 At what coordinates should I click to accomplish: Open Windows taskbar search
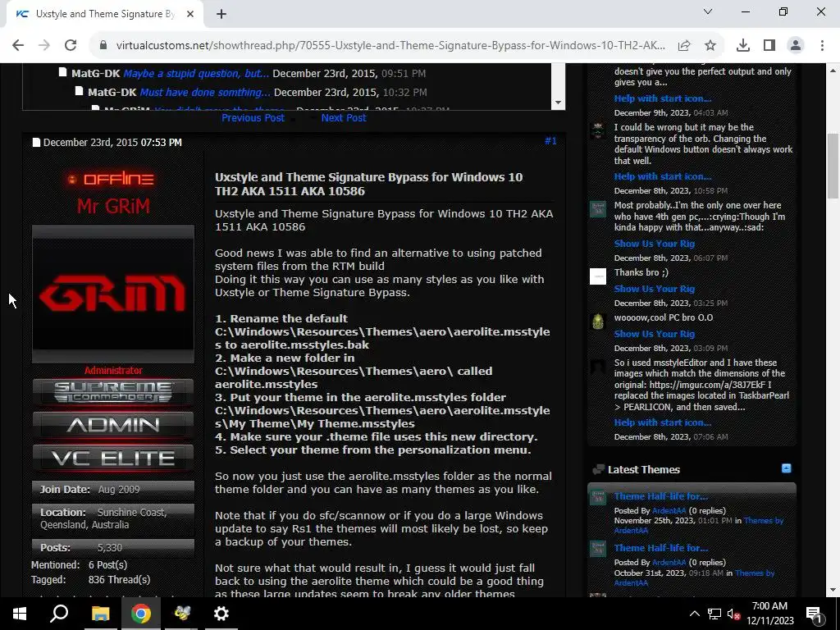pos(59,614)
